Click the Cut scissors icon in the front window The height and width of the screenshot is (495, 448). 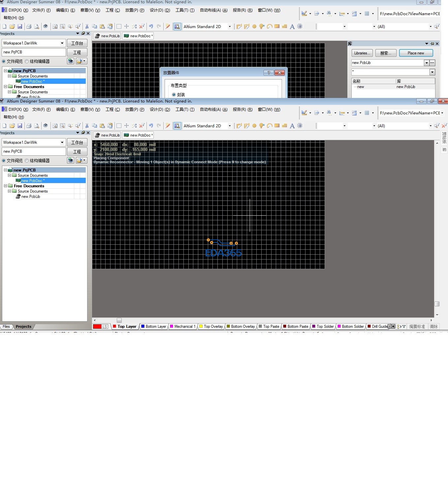(87, 126)
